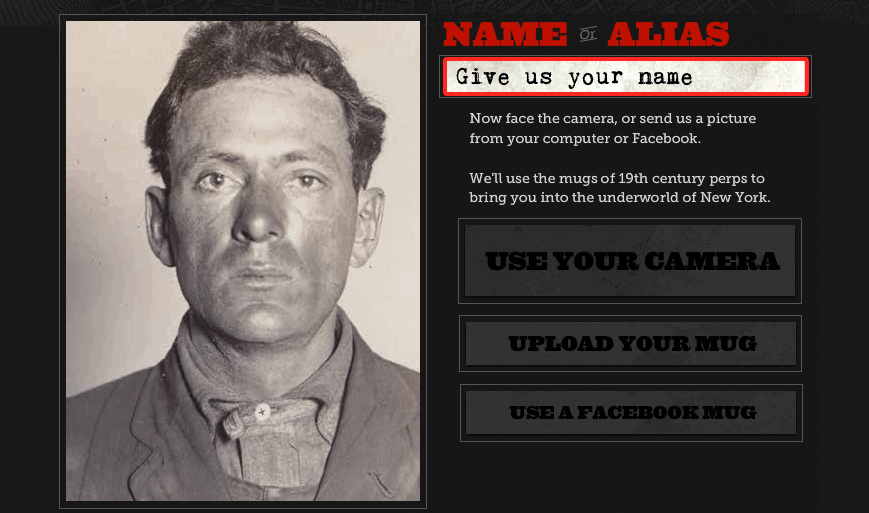Click the '19th century perps' paragraph
This screenshot has height=513, width=869.
click(620, 188)
